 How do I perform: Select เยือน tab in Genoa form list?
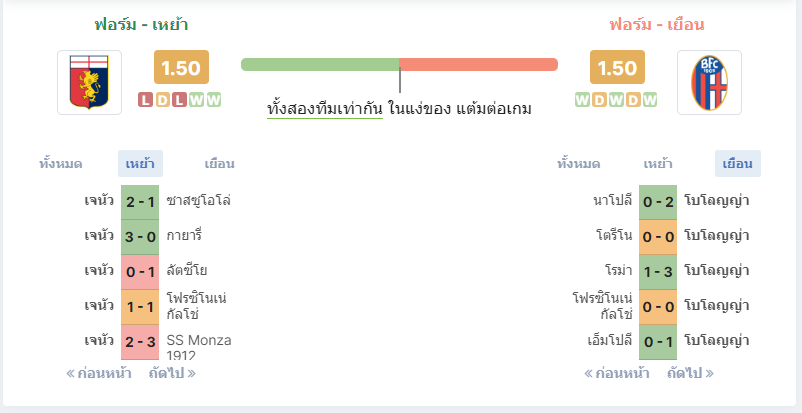219,164
